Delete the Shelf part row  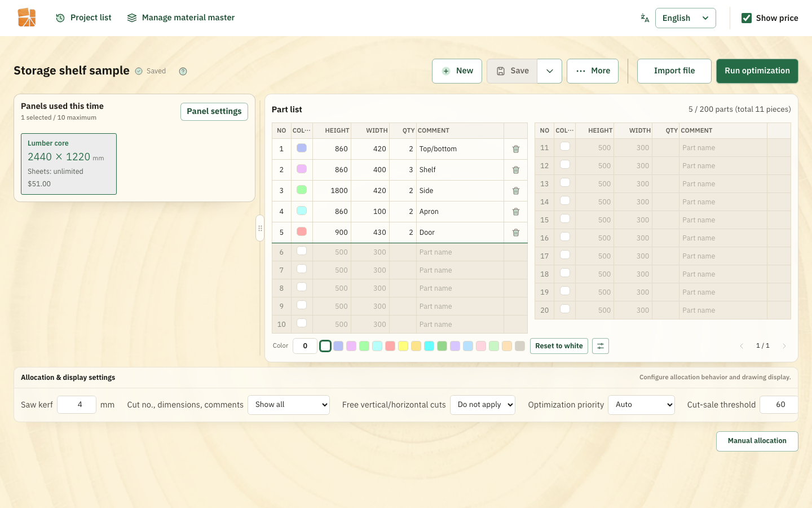[x=516, y=170]
